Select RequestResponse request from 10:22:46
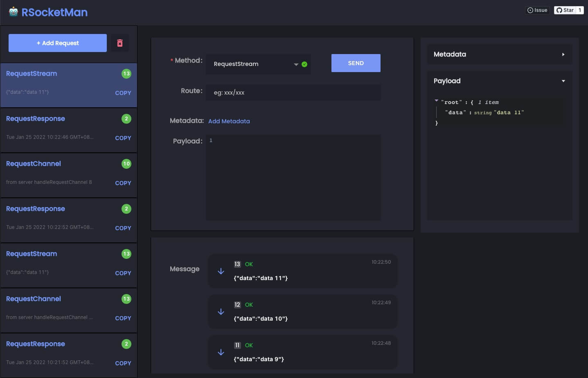The width and height of the screenshot is (588, 378). click(x=69, y=130)
